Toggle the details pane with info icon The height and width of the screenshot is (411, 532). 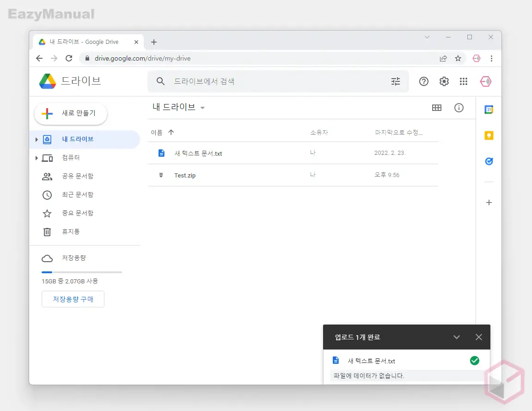point(459,108)
